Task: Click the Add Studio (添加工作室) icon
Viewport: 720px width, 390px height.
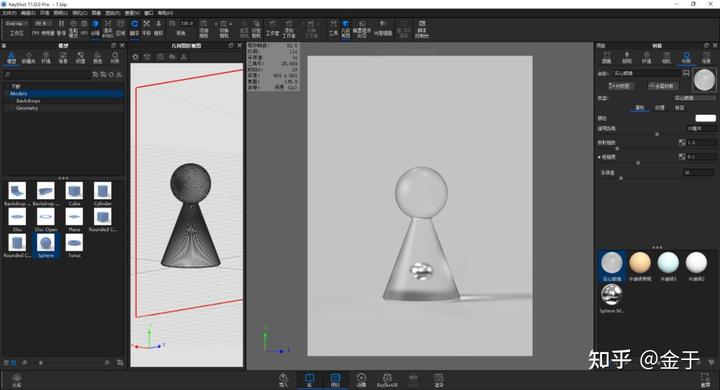Action: [x=289, y=28]
